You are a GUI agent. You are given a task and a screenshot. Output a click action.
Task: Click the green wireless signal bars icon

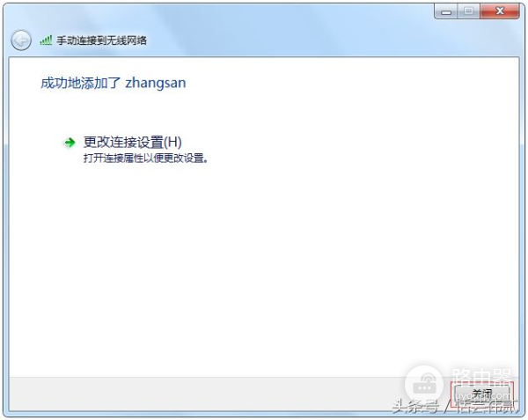coord(46,41)
